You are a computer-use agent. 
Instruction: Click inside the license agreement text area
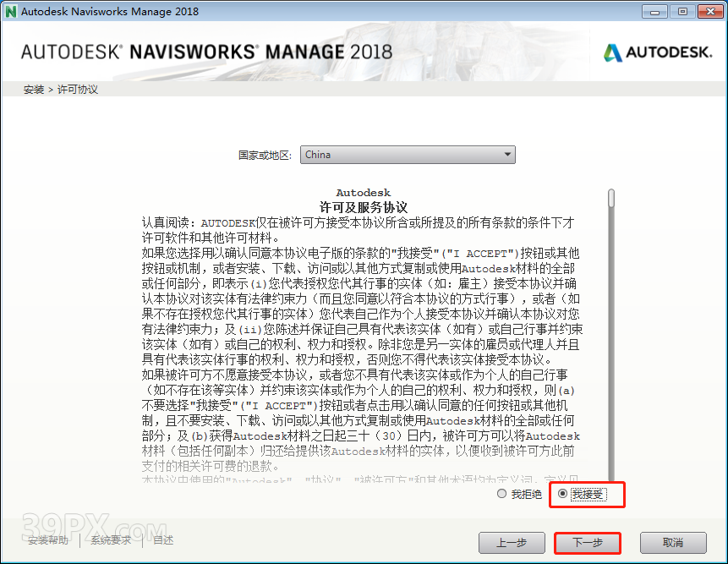click(364, 338)
